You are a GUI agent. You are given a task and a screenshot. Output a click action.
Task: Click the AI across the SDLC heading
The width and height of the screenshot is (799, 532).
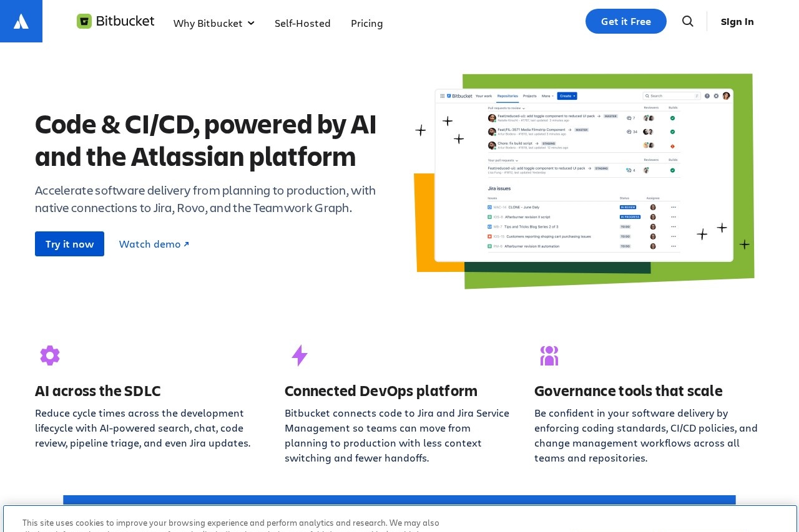tap(98, 391)
